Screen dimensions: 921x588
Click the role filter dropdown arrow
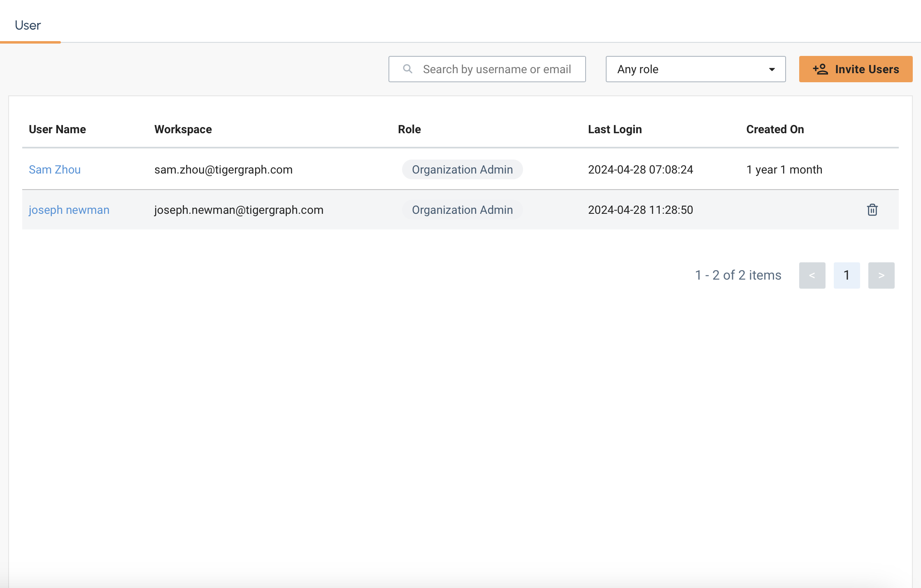[772, 69]
